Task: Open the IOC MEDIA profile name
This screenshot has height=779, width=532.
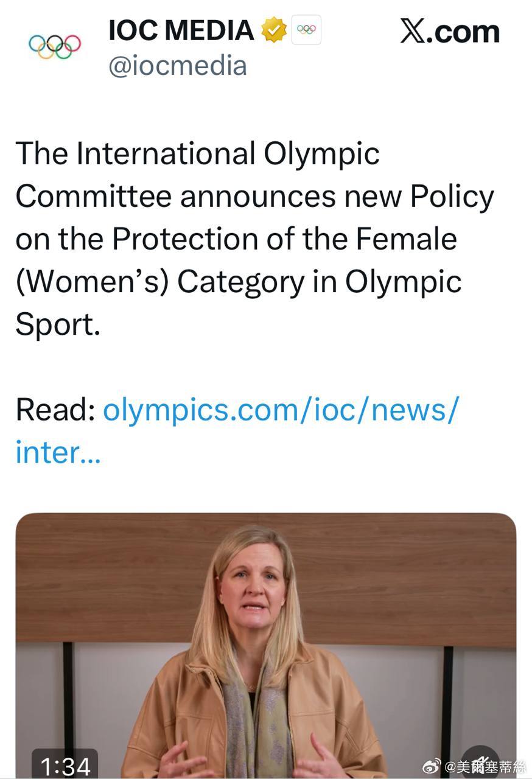Action: pos(181,30)
